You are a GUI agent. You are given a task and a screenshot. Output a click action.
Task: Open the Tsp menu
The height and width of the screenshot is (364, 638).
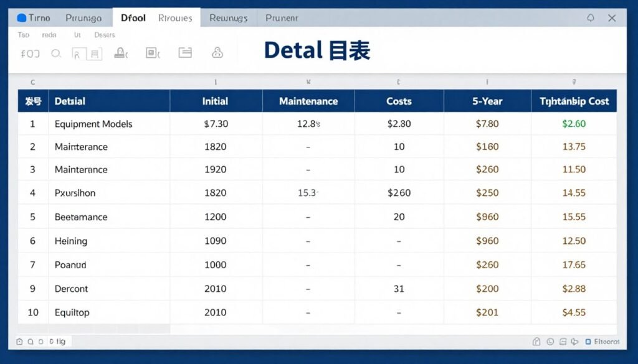point(24,35)
